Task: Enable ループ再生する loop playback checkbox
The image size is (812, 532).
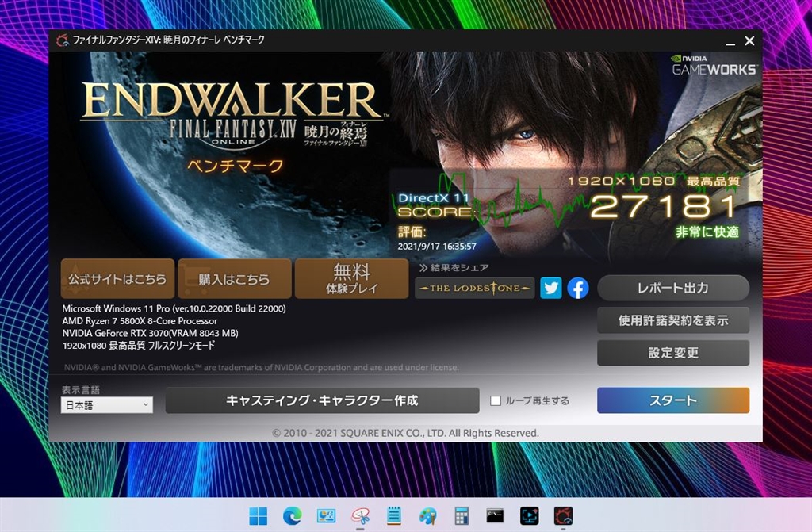Action: tap(496, 400)
